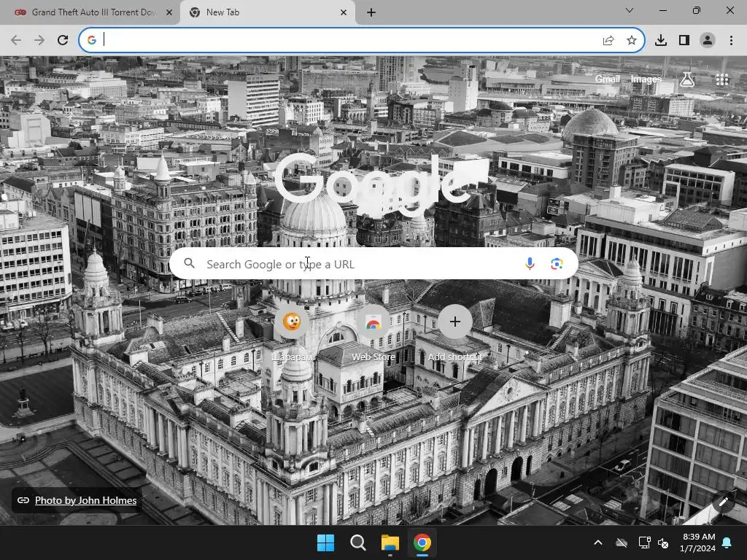
Task: Open Gmail link
Action: click(608, 79)
